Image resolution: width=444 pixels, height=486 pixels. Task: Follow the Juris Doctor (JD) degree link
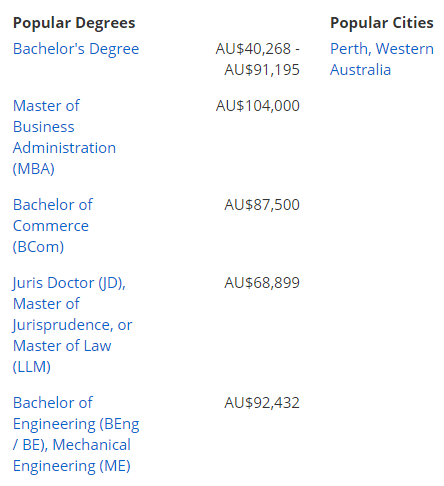(x=72, y=325)
